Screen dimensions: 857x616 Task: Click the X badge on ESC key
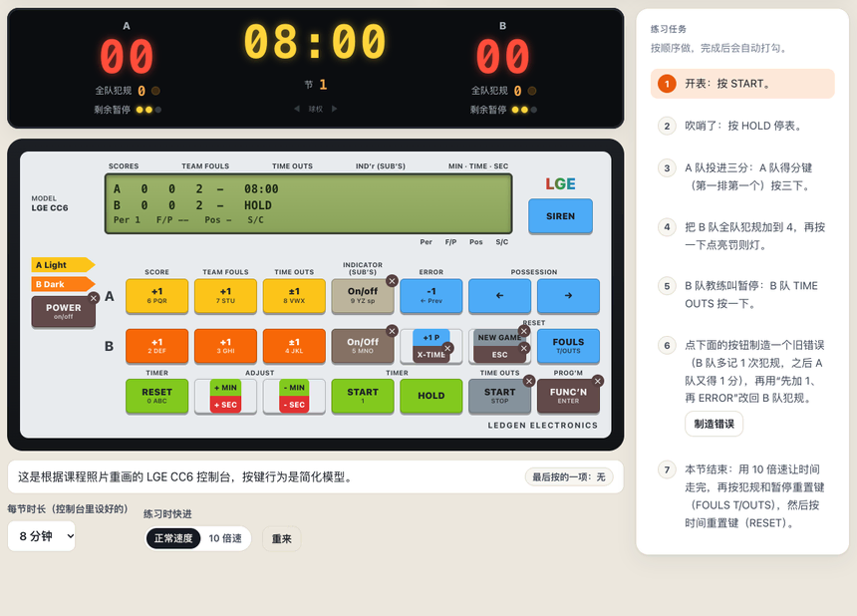point(524,348)
